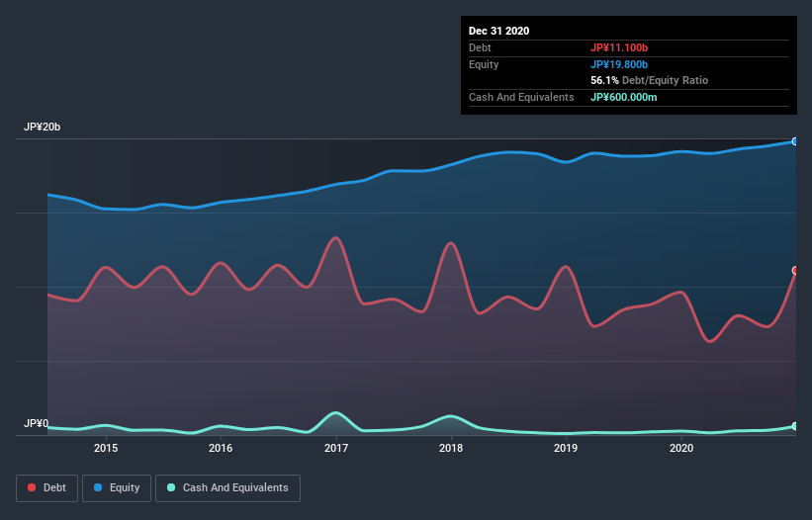
Task: Click the red Debt endpoint marker
Action: [x=795, y=271]
